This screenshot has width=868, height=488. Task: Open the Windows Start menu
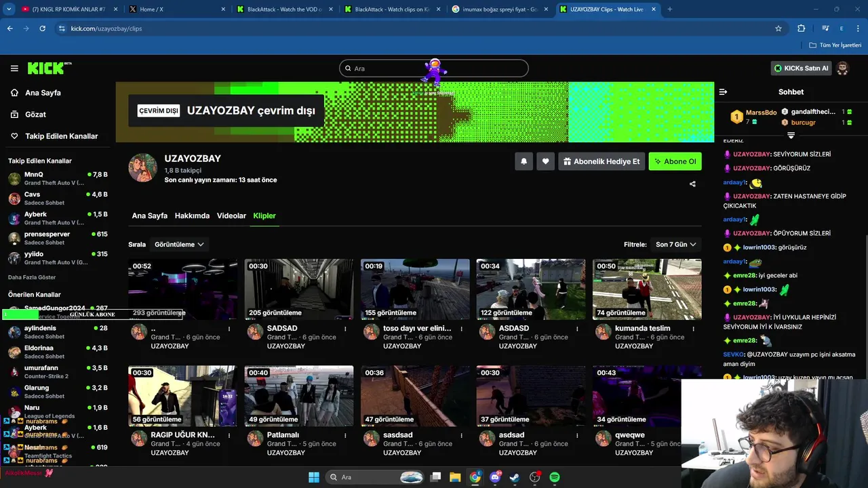(x=314, y=477)
